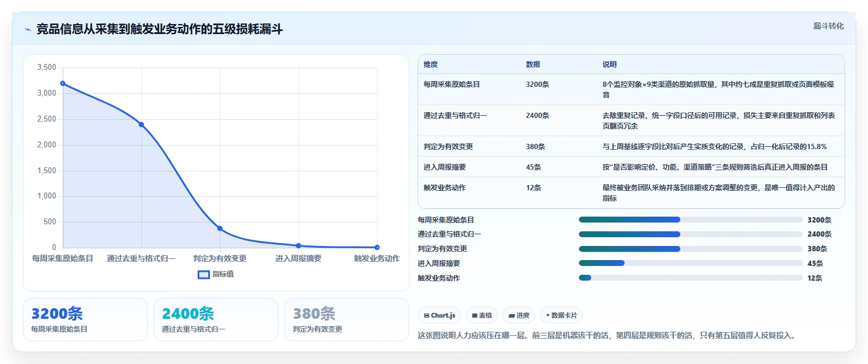Image resolution: width=868 pixels, height=364 pixels.
Task: Open the 380条 stat card
Action: pyautogui.click(x=347, y=319)
